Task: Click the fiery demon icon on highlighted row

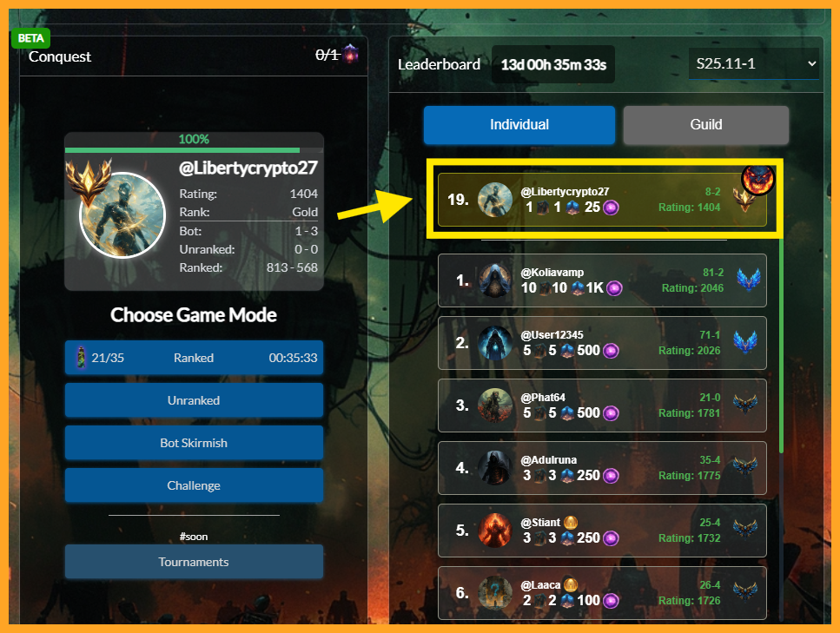Action: (757, 180)
